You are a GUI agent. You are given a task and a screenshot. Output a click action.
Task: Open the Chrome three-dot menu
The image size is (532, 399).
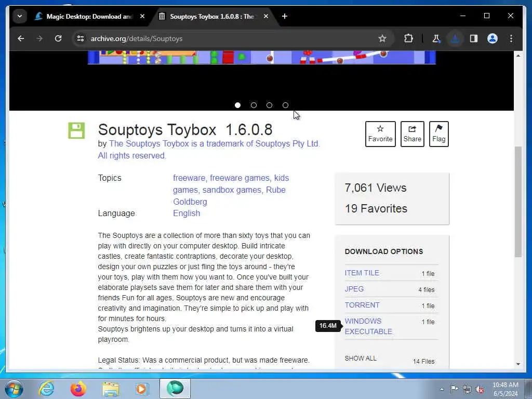coord(511,38)
